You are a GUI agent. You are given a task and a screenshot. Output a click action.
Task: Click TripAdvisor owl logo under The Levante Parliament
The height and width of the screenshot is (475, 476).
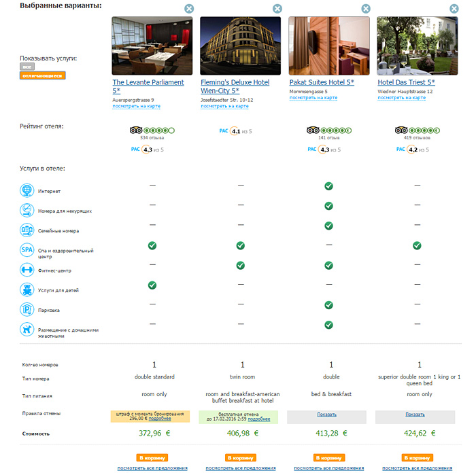pyautogui.click(x=136, y=130)
